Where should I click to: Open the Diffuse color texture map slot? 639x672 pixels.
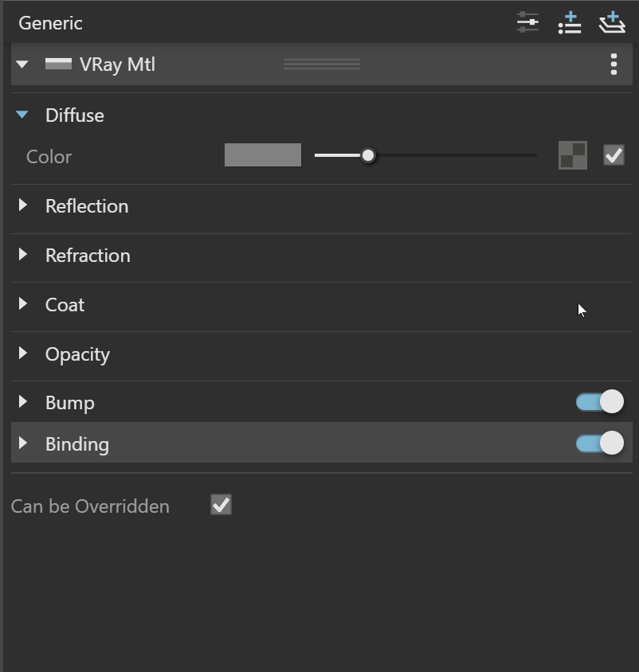pos(573,155)
